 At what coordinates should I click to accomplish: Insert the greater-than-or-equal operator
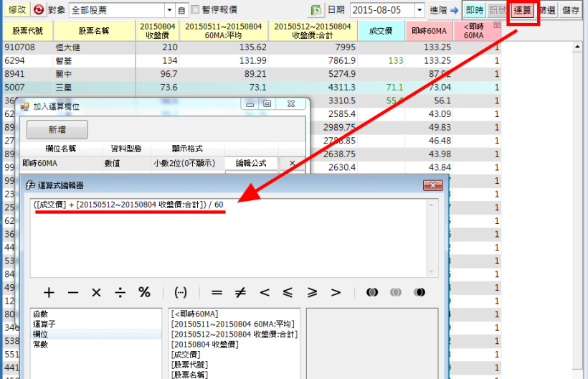pos(312,292)
